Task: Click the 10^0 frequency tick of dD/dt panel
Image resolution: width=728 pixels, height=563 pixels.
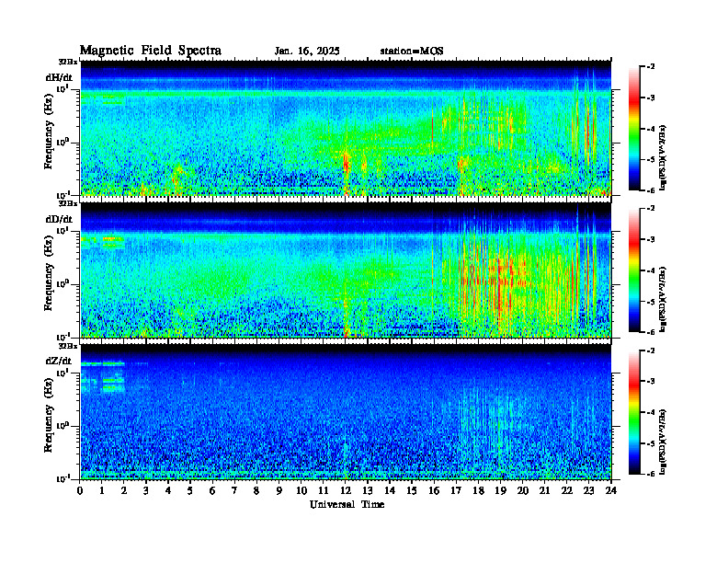Action: [x=63, y=283]
